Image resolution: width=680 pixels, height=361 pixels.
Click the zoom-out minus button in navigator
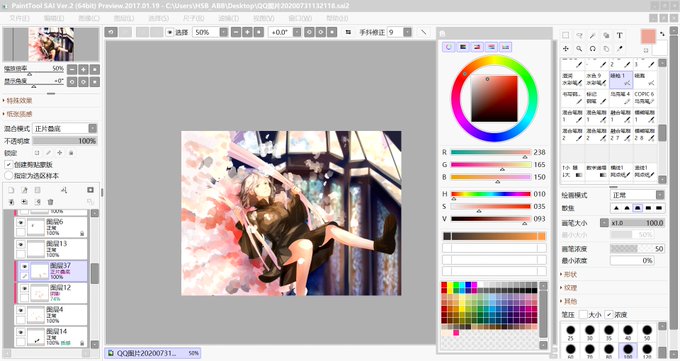pyautogui.click(x=72, y=69)
